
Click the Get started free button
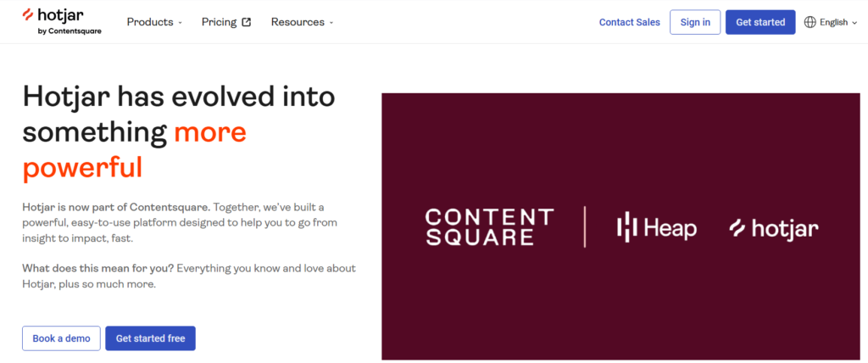(x=151, y=338)
